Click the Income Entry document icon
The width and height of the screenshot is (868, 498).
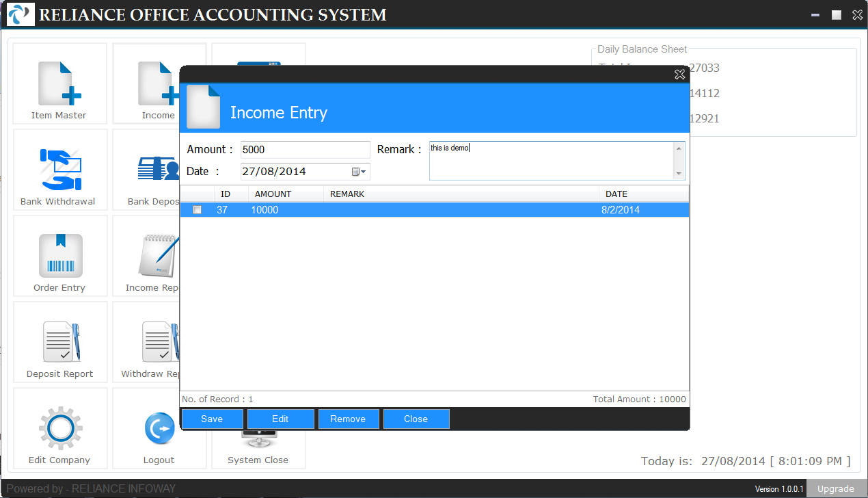(203, 107)
